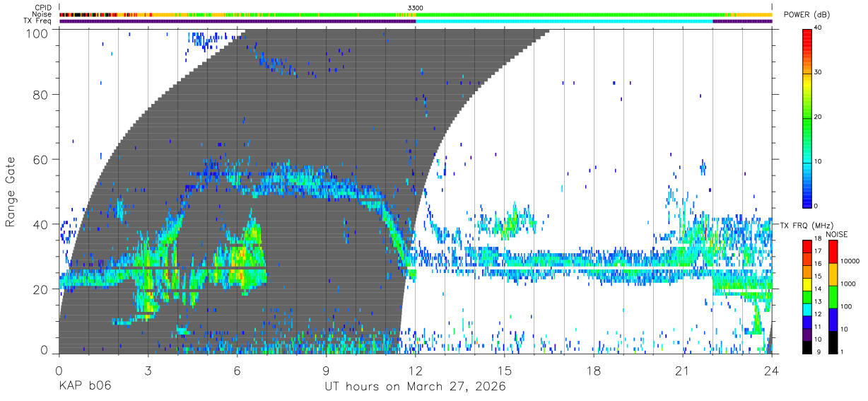Viewport: 868px width, 401px height.
Task: Click the 60 tick on Range Gate axis
Action: (40, 160)
